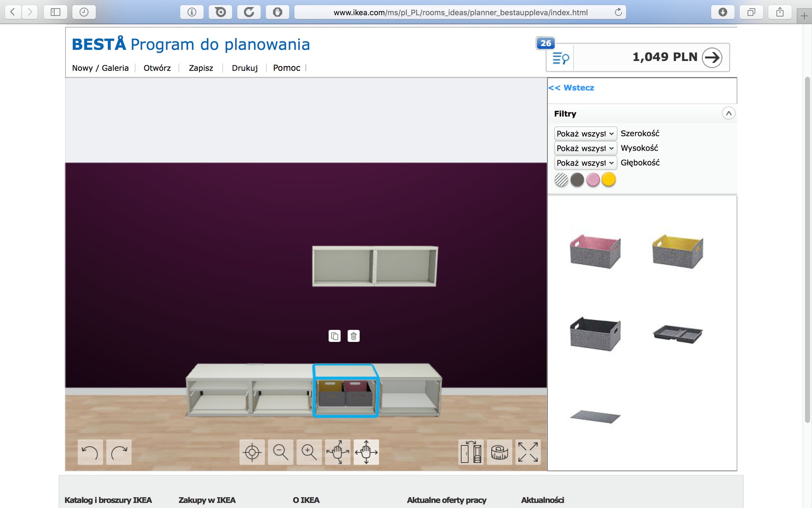
Task: Toggle the open/close doors view icon
Action: 471,452
